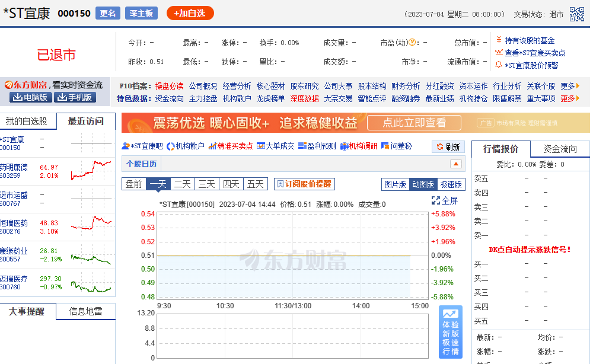593x364 pixels.
Task: Download 手机版 via its download icon button
Action: coord(75,97)
